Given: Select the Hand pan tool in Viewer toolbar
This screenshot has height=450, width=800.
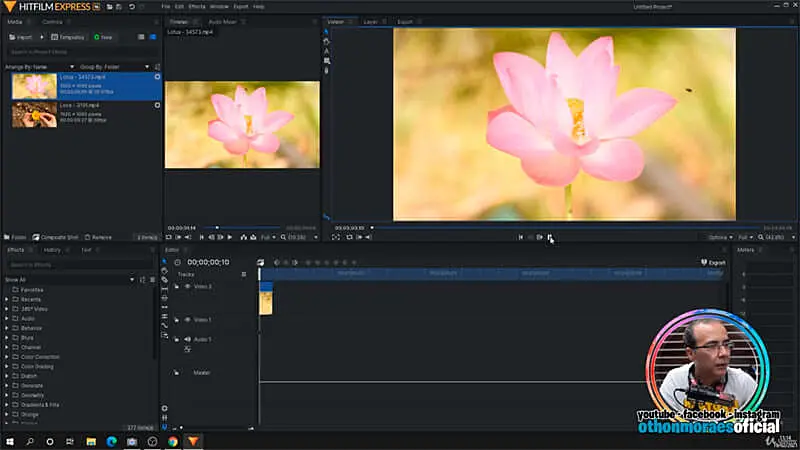Looking at the screenshot, I should tap(327, 41).
